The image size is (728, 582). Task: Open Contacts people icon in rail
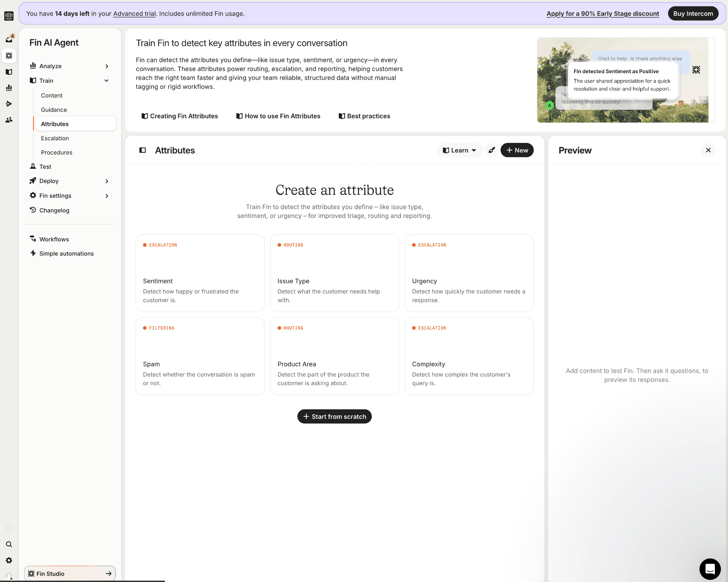pos(9,120)
